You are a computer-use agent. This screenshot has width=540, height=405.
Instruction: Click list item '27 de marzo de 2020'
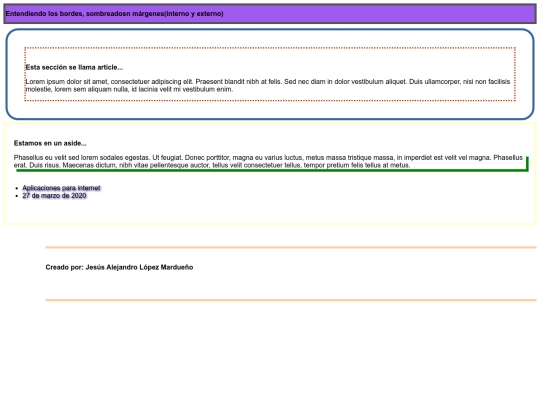(x=54, y=196)
